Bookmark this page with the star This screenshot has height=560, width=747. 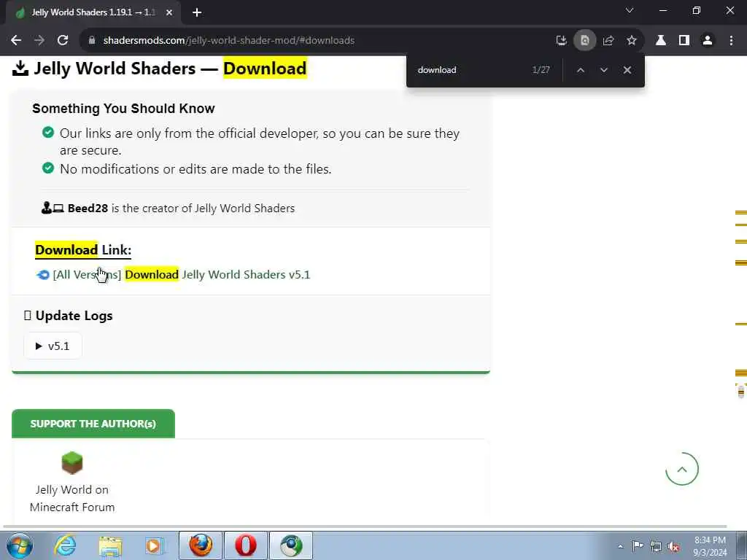pos(632,41)
